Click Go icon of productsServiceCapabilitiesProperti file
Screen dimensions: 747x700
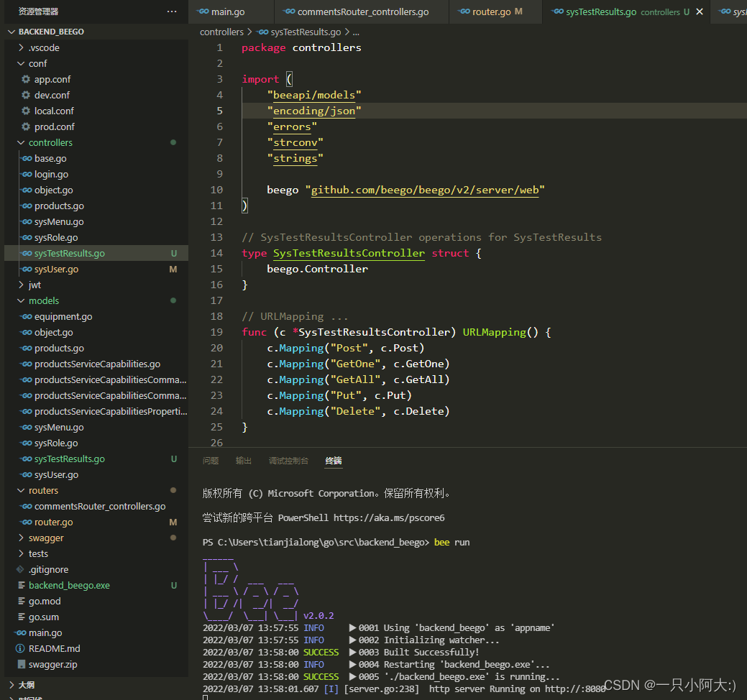point(26,411)
